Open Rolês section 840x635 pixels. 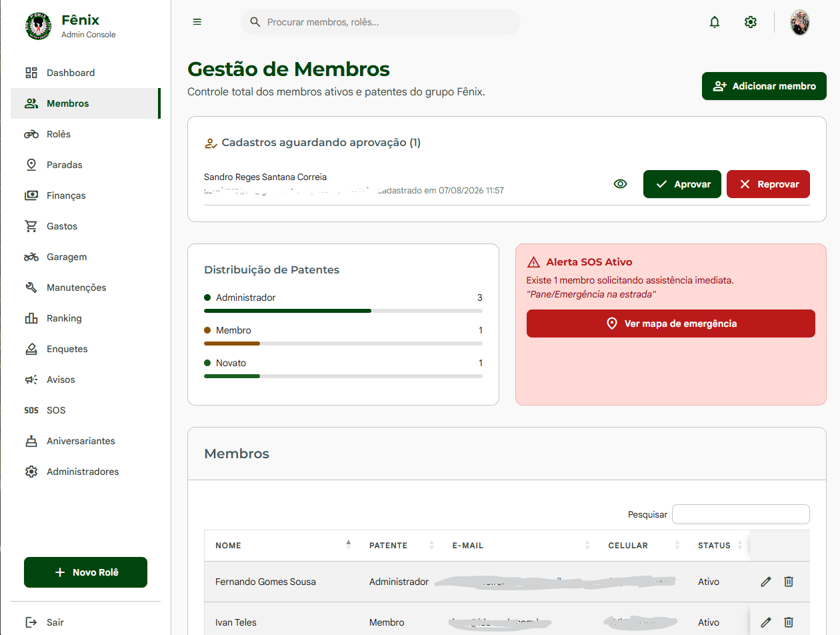(x=85, y=134)
